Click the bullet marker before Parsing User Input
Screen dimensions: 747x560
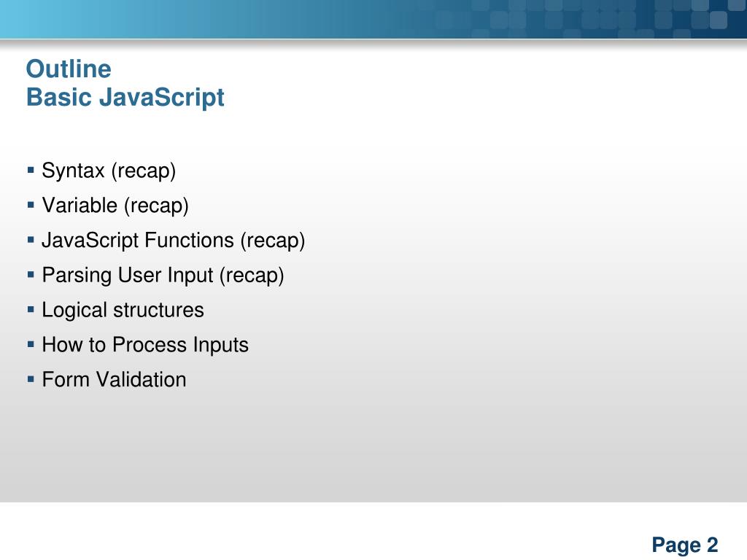pos(31,274)
